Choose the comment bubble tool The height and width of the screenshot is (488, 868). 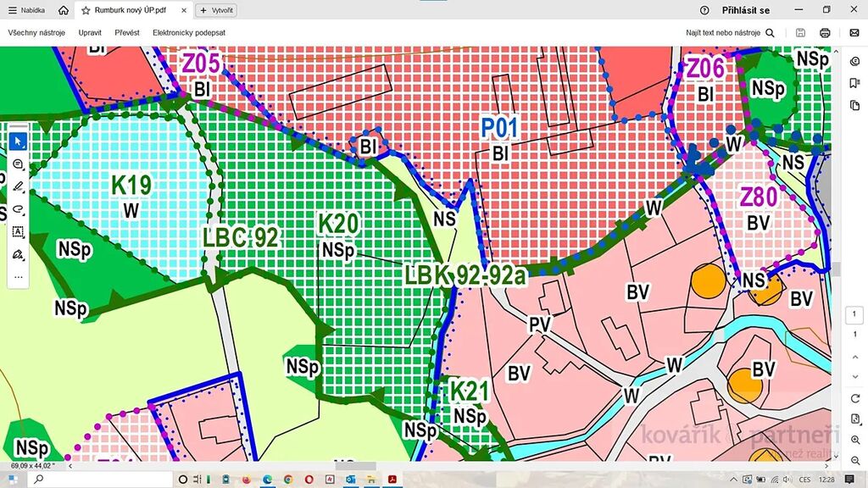pos(18,164)
